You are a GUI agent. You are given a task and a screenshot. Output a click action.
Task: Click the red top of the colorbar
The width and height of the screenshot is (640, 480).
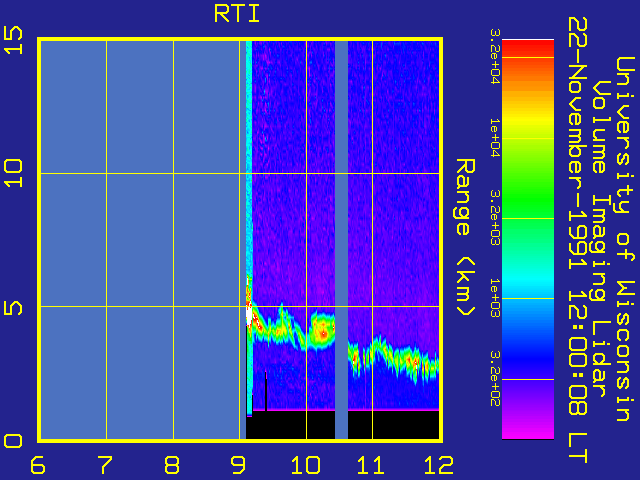coord(528,48)
